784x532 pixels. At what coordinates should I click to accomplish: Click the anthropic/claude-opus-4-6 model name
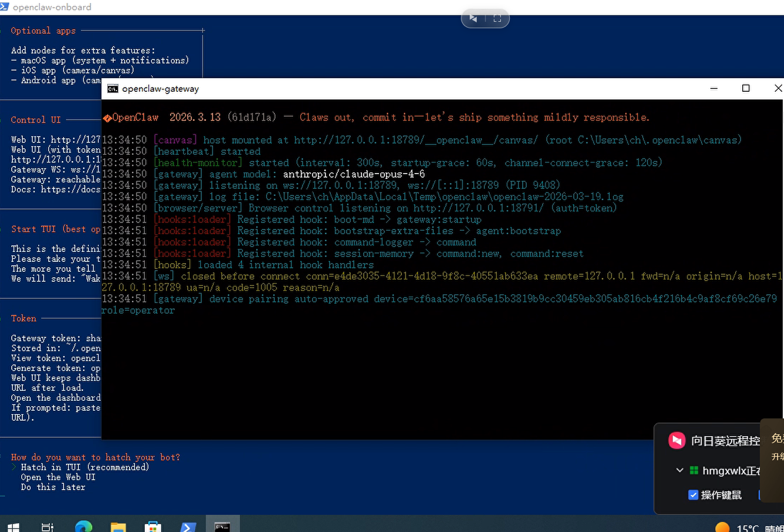[x=354, y=174]
